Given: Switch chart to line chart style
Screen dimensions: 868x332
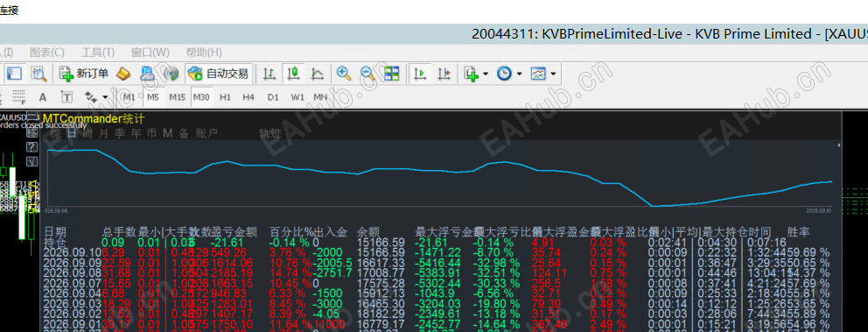Looking at the screenshot, I should (318, 74).
